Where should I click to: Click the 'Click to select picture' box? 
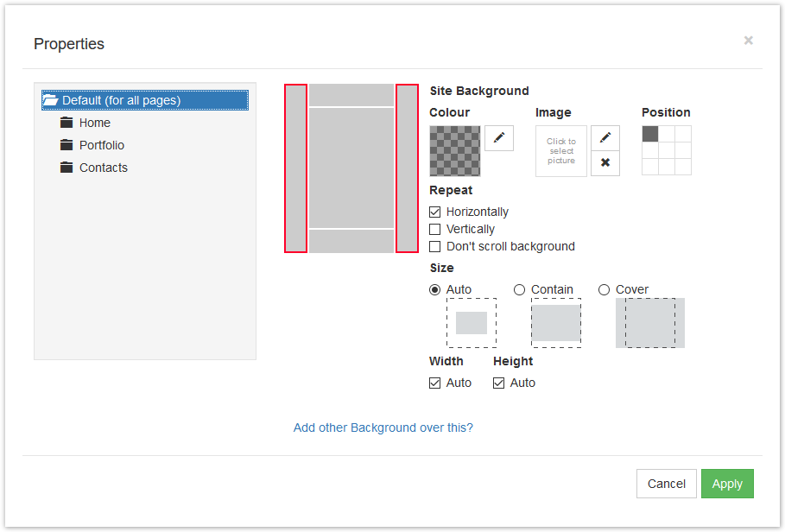pos(560,150)
